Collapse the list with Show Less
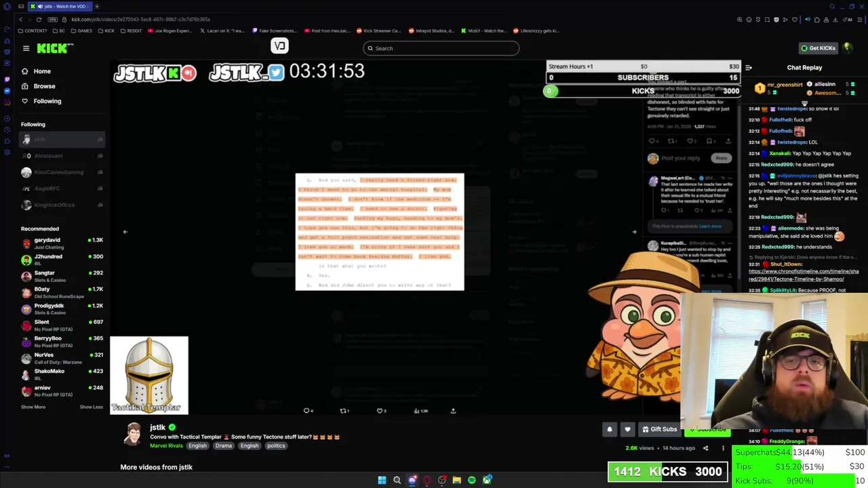868x488 pixels. point(92,407)
